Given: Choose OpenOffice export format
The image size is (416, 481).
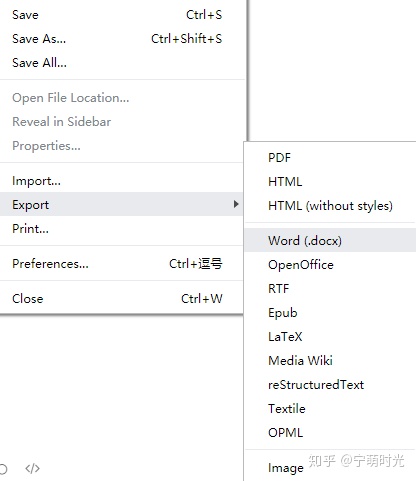Looking at the screenshot, I should pos(330,265).
